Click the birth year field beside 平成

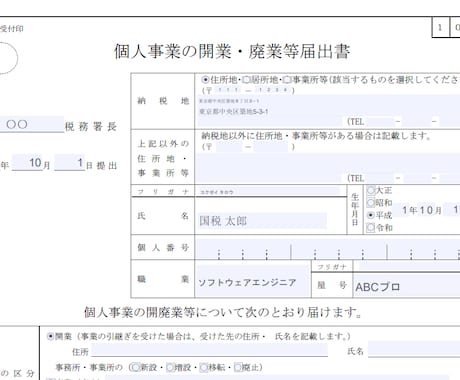[x=401, y=210]
